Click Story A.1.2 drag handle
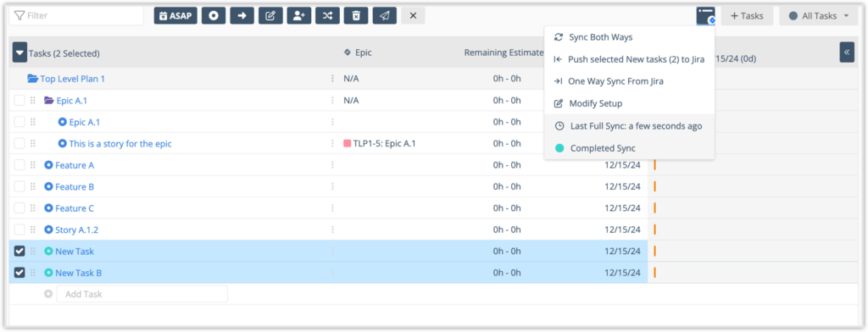The height and width of the screenshot is (332, 868). pyautogui.click(x=33, y=230)
